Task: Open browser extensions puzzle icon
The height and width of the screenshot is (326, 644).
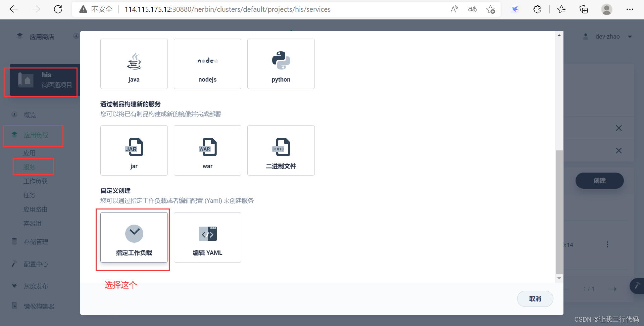Action: click(537, 9)
